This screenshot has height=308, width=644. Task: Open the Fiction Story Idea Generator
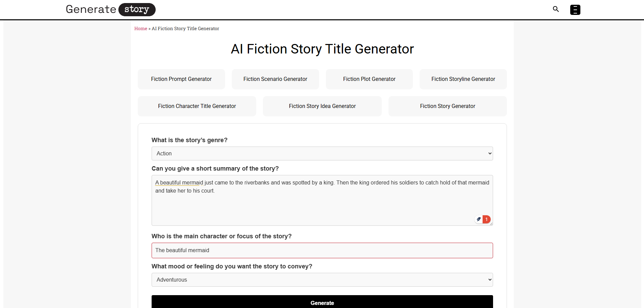pos(322,106)
